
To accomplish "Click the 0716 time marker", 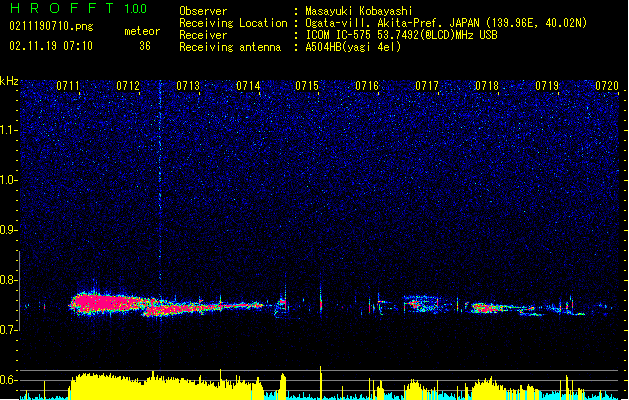I will point(367,86).
